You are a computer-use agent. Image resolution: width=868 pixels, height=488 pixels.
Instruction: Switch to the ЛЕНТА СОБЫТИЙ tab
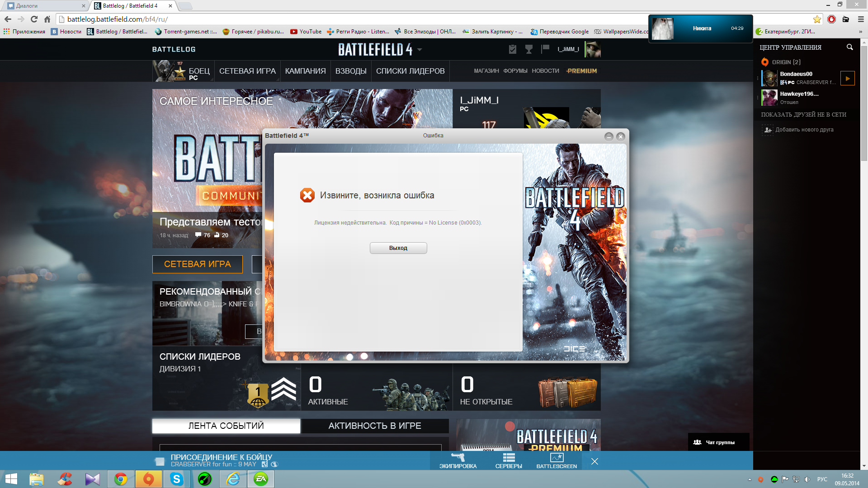point(226,426)
